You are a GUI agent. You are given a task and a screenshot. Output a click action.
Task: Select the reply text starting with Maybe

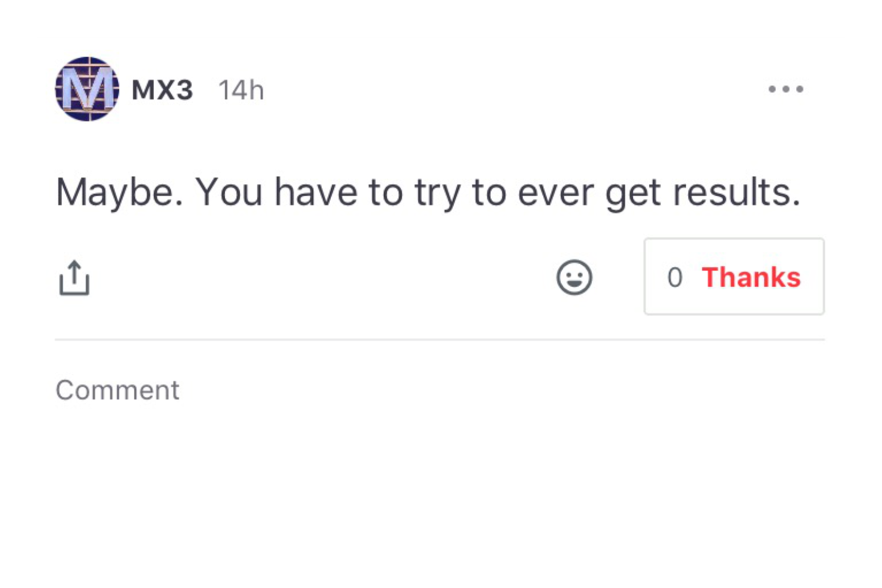pos(428,193)
